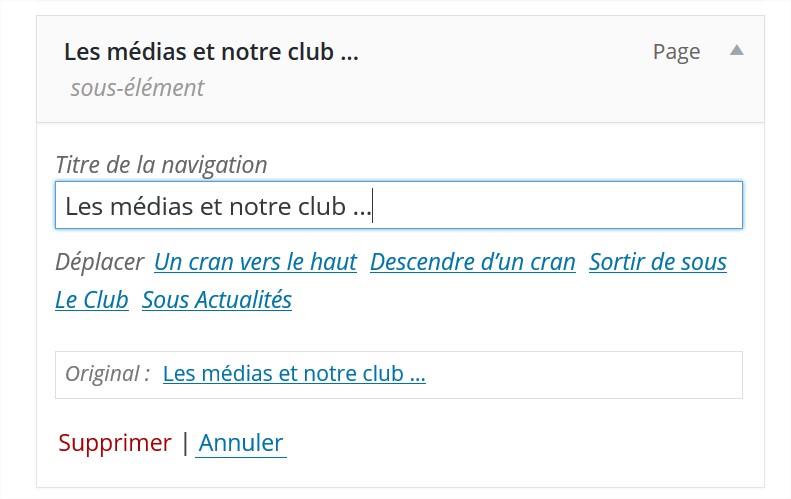Image resolution: width=791 pixels, height=499 pixels.
Task: Click the sous-élément label in header
Action: (137, 88)
